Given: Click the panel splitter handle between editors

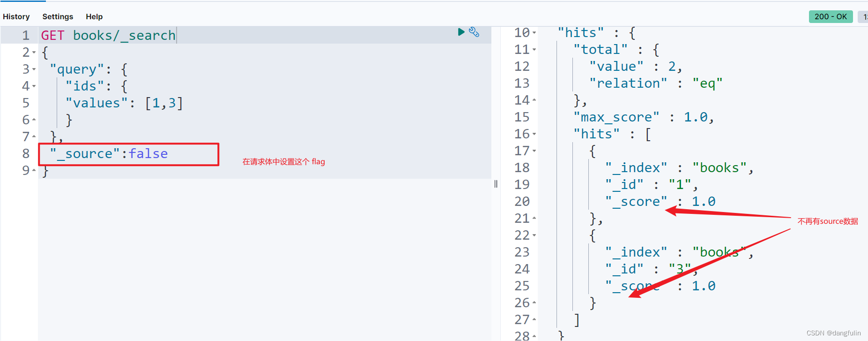Looking at the screenshot, I should 496,184.
